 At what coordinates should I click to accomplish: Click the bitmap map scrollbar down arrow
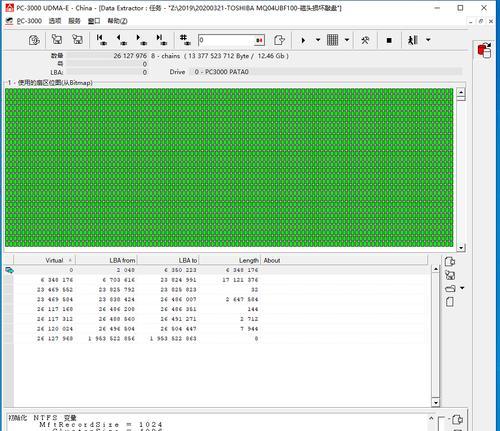tap(461, 248)
